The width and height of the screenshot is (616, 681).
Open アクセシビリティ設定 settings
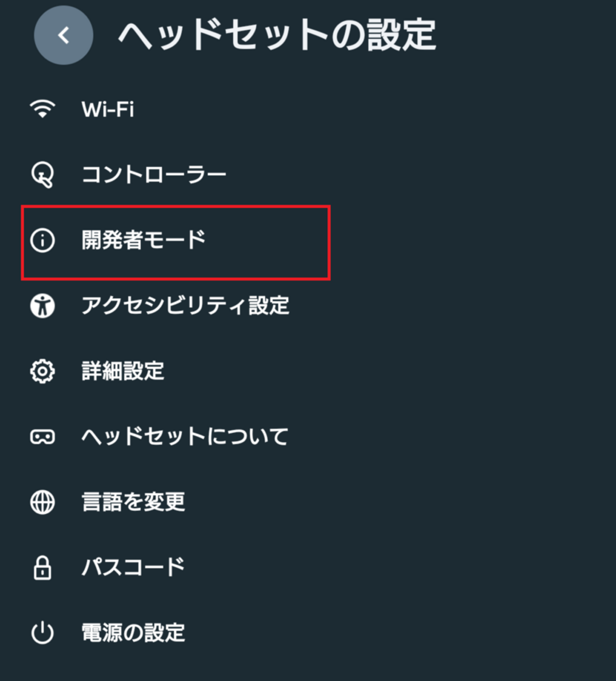pyautogui.click(x=185, y=306)
